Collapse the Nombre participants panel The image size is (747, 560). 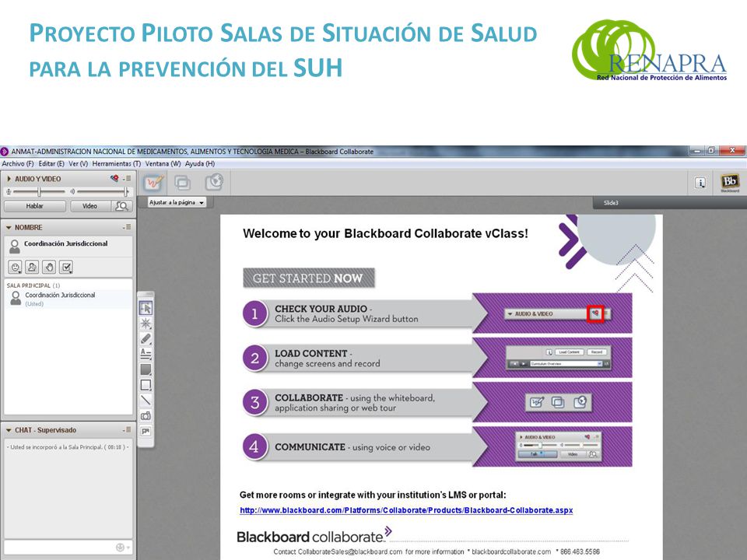[x=9, y=228]
